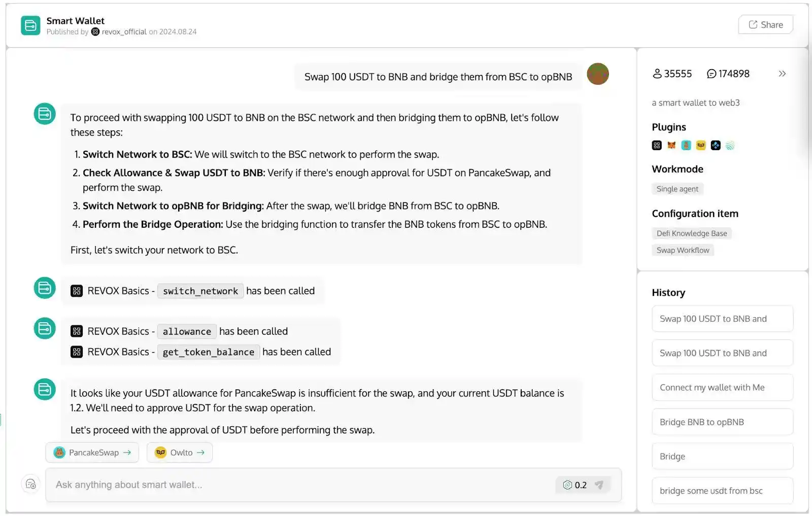This screenshot has width=812, height=516.
Task: Open the Owlto suggestion button
Action: [180, 453]
